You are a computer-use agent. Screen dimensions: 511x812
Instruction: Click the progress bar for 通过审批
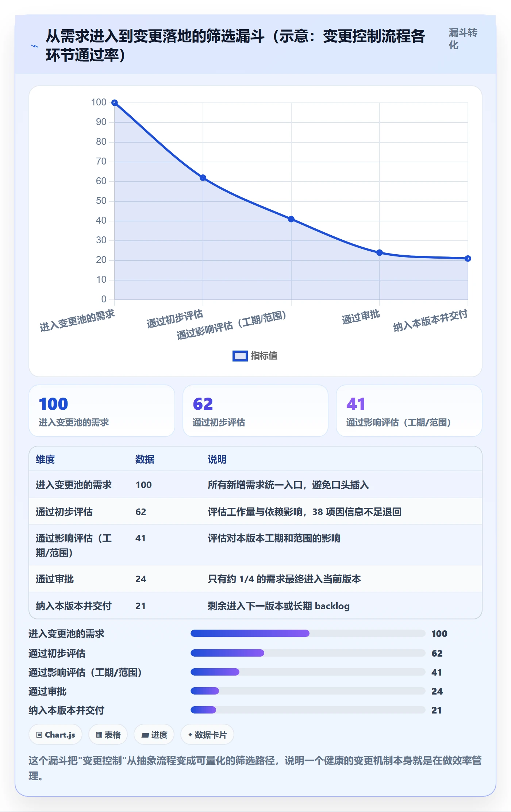pos(308,691)
